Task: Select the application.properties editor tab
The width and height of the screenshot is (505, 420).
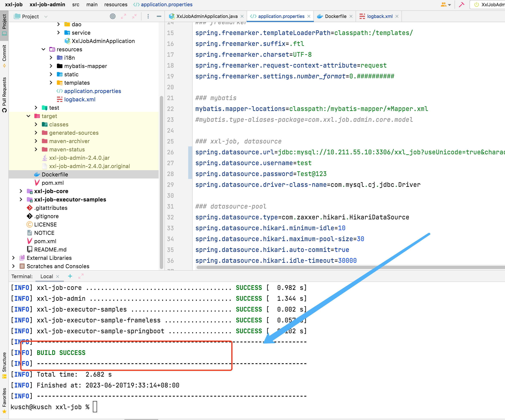Action: click(280, 16)
